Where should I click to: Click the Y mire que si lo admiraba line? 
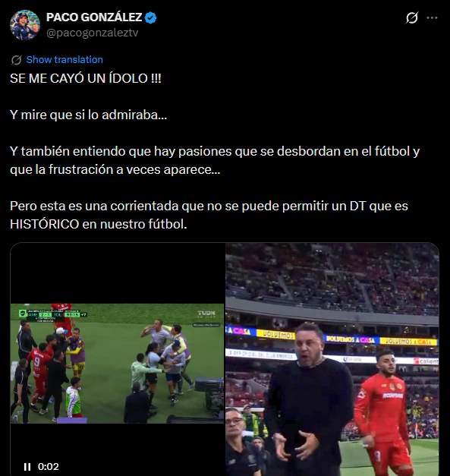(88, 115)
